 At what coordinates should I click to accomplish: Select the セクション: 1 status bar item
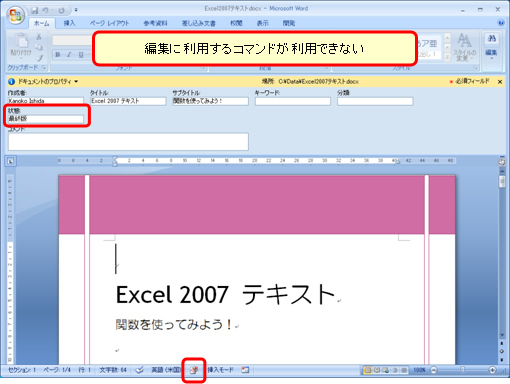pos(22,370)
